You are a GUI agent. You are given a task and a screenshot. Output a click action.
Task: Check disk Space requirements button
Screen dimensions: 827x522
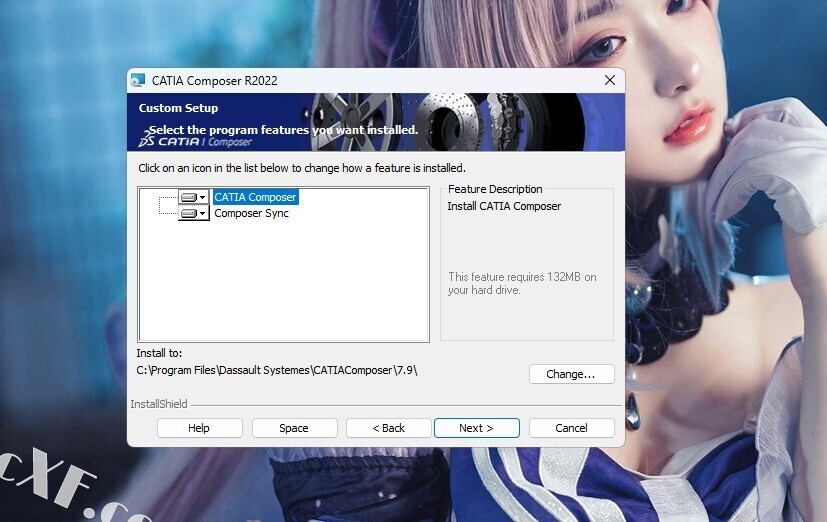(x=294, y=428)
